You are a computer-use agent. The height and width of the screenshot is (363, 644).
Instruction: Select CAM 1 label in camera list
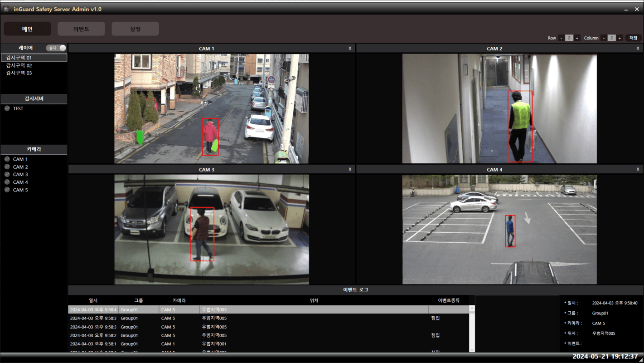point(20,159)
